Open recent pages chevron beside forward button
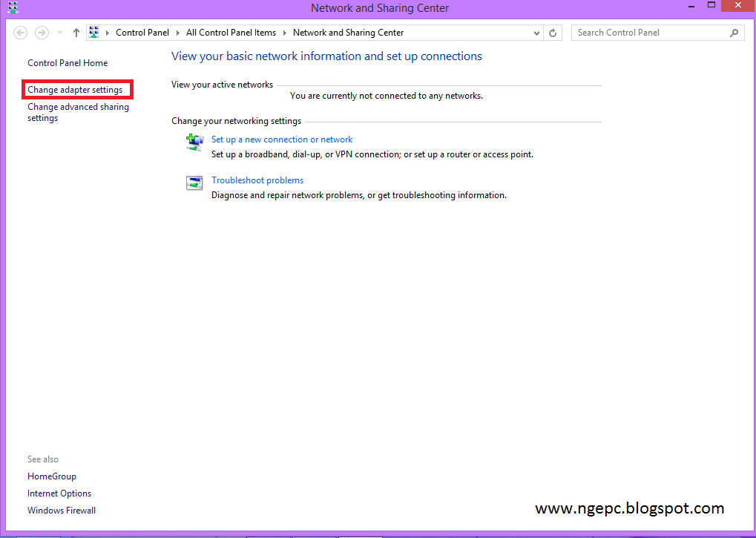 pos(59,32)
